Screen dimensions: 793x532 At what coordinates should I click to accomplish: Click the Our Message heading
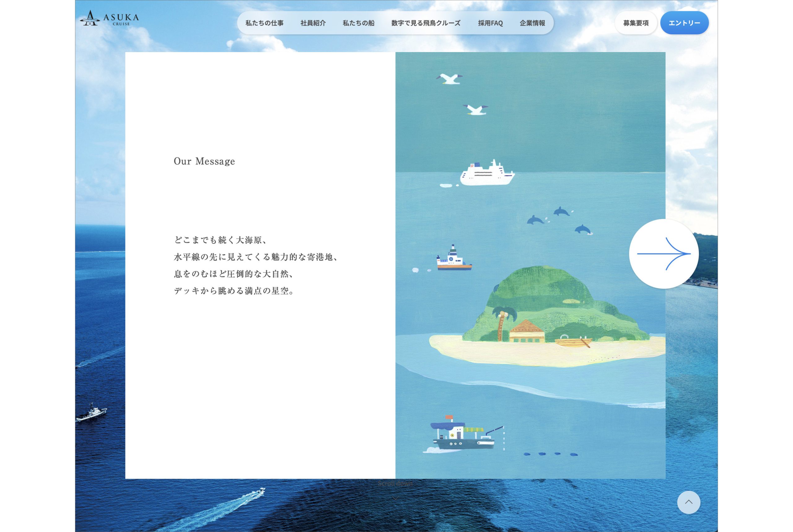point(204,161)
